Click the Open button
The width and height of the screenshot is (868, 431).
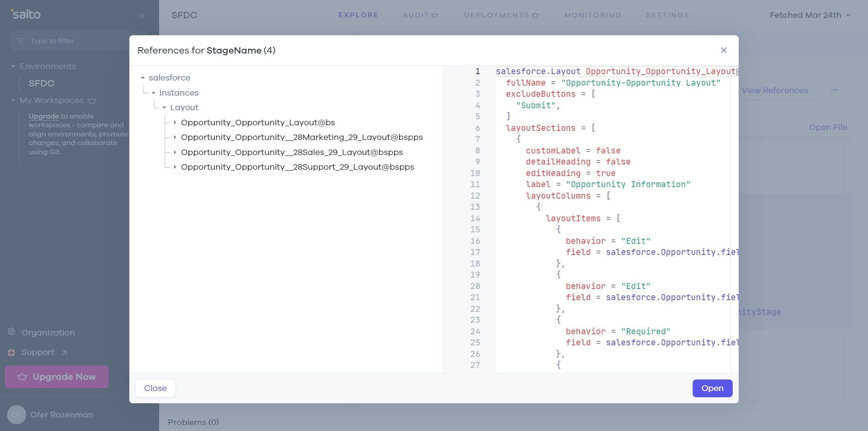(x=712, y=388)
